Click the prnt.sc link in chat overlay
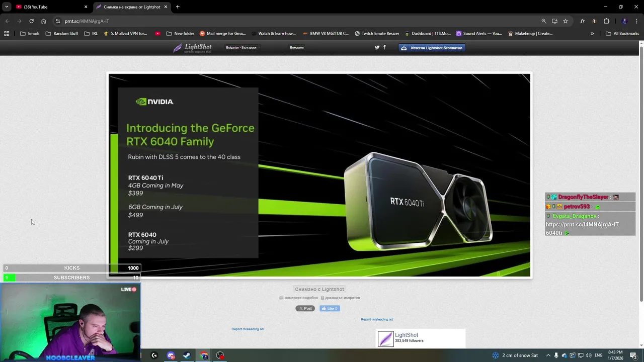 pos(582,225)
